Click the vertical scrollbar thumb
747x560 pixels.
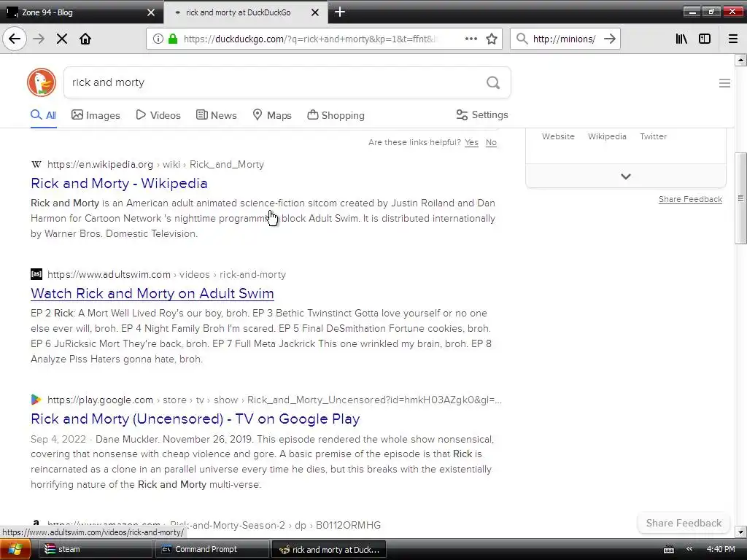(x=740, y=198)
